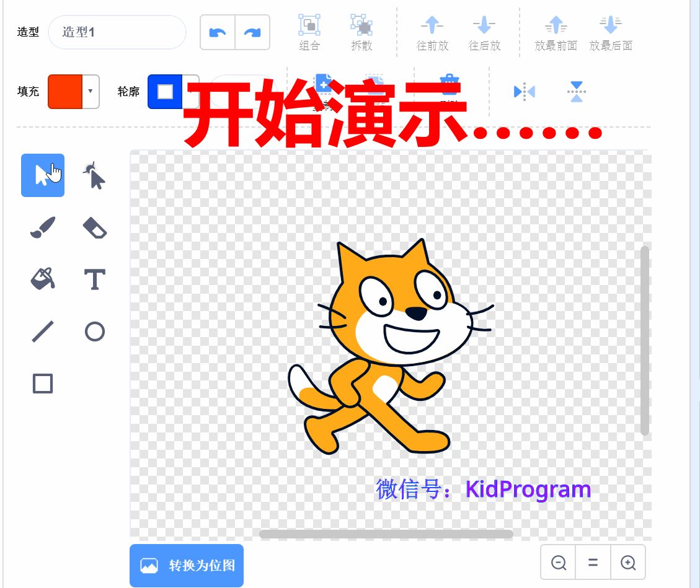Screen dimensions: 700x588
Task: Pick the Brush tool
Action: (x=43, y=227)
